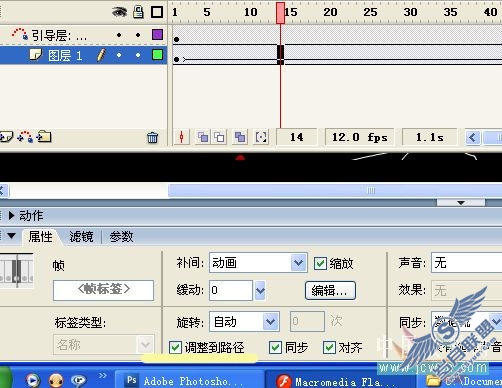Toggle lock dot of guide layer 引导层

click(x=138, y=35)
